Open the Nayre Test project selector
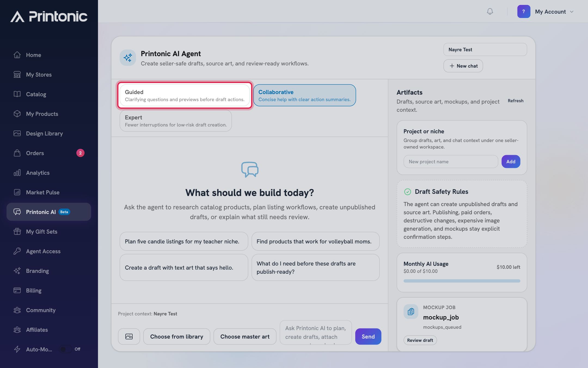 [485, 50]
